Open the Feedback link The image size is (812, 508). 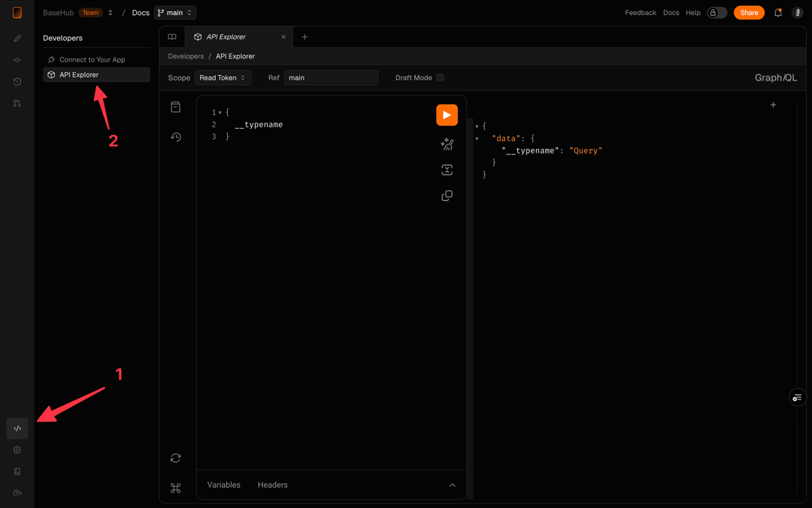(641, 12)
